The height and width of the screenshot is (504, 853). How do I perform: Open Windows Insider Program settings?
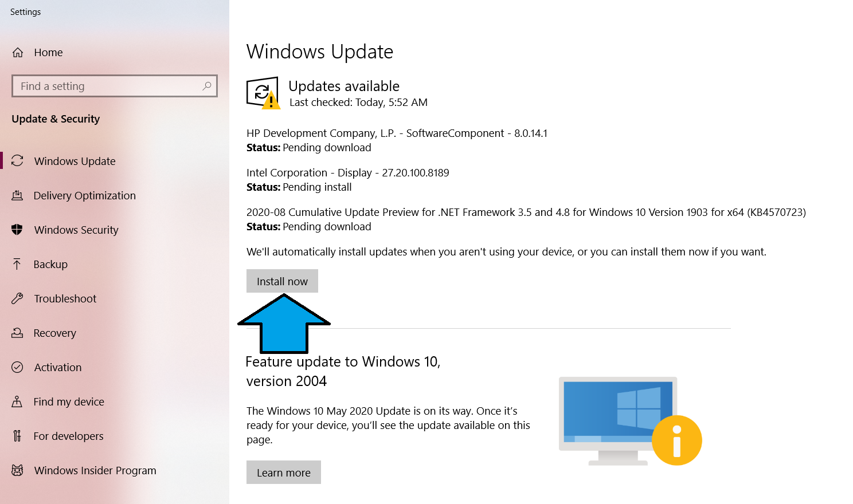(x=95, y=470)
